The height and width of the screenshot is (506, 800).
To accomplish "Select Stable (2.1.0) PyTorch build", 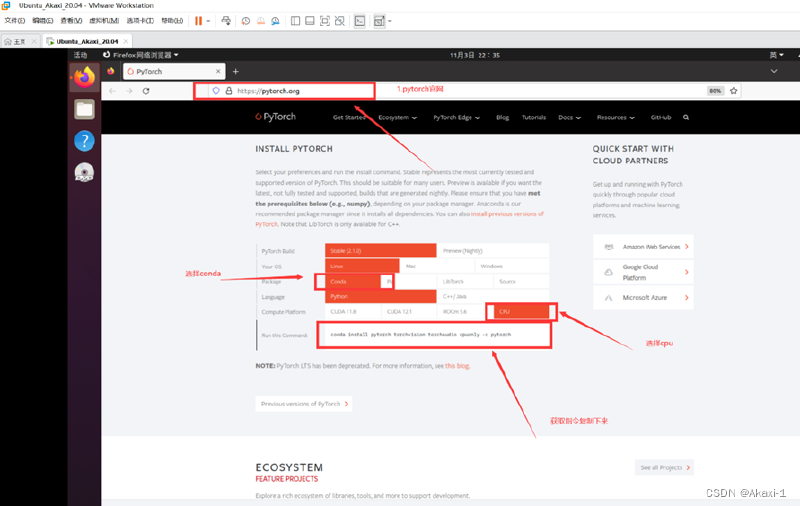I will pos(381,250).
